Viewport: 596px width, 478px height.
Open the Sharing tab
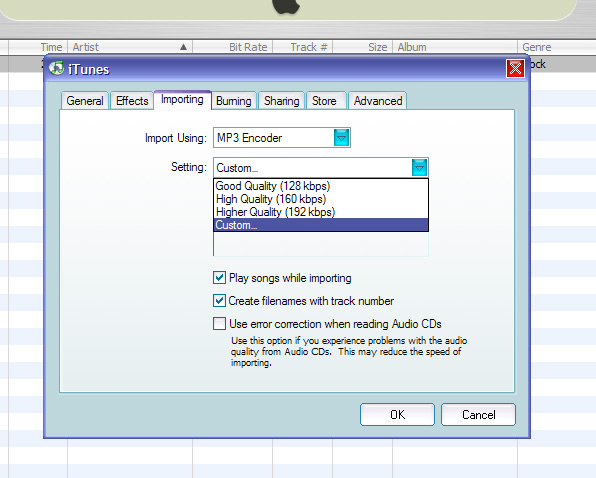[x=282, y=101]
